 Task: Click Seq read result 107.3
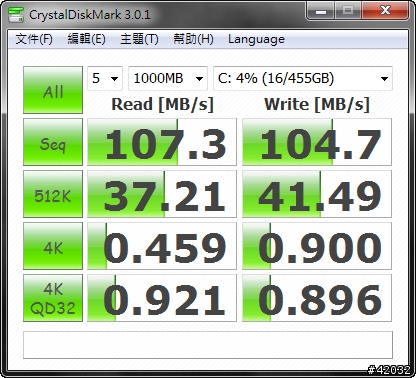tap(162, 142)
